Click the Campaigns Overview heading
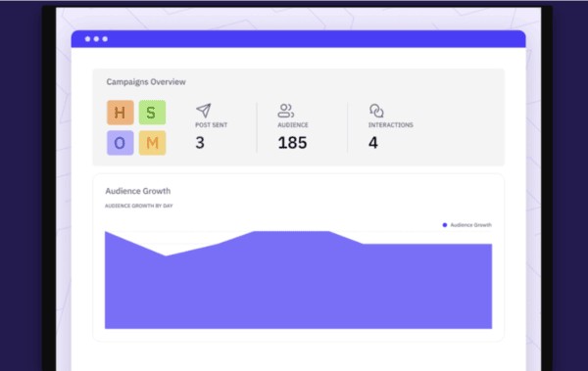Viewport: 588px width, 371px height. [x=146, y=82]
